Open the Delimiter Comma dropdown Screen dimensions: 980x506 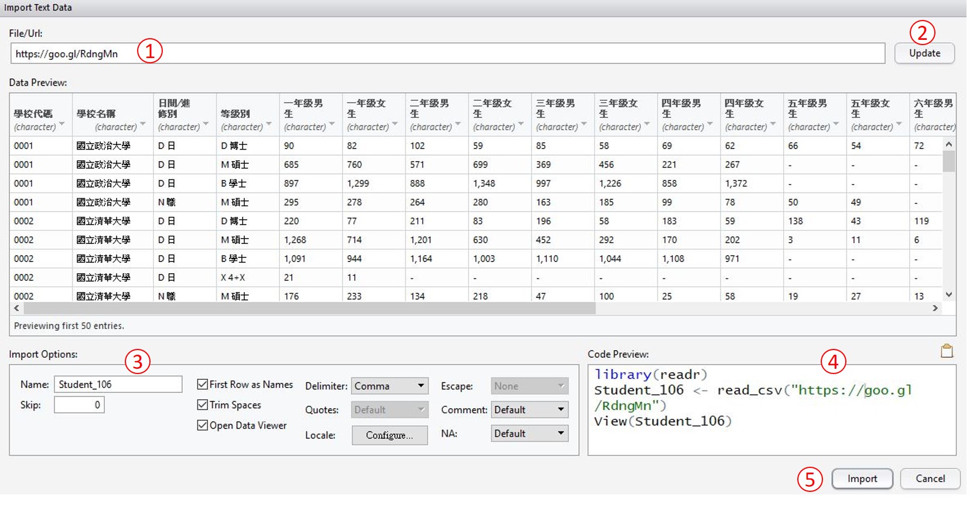point(390,386)
